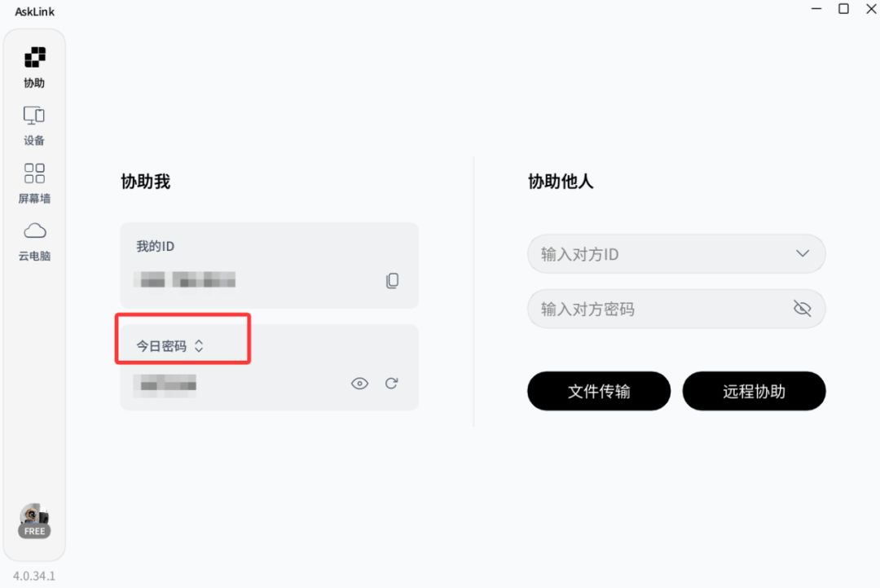Focus the 输入对方ID input field

660,254
